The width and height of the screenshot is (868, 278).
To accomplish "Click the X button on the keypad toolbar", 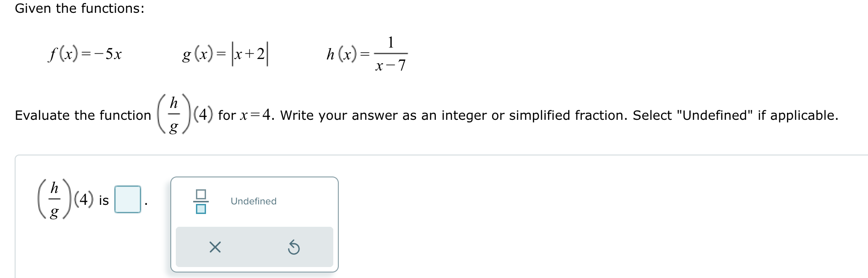I will click(215, 247).
